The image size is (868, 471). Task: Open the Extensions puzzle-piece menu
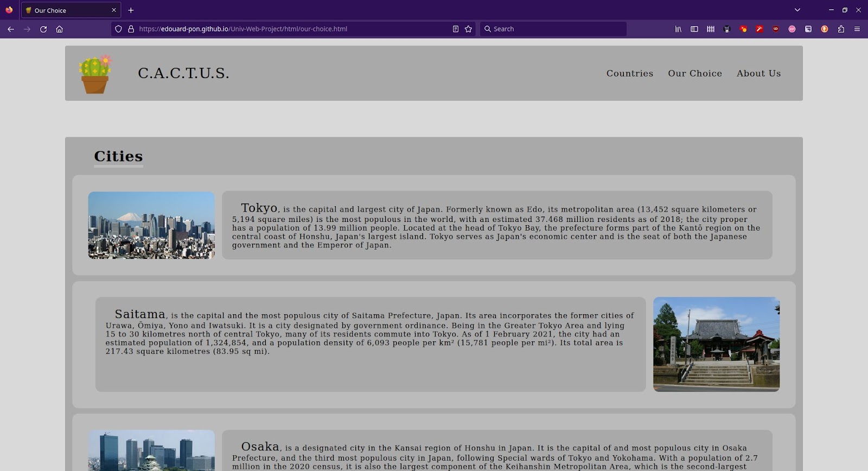841,29
